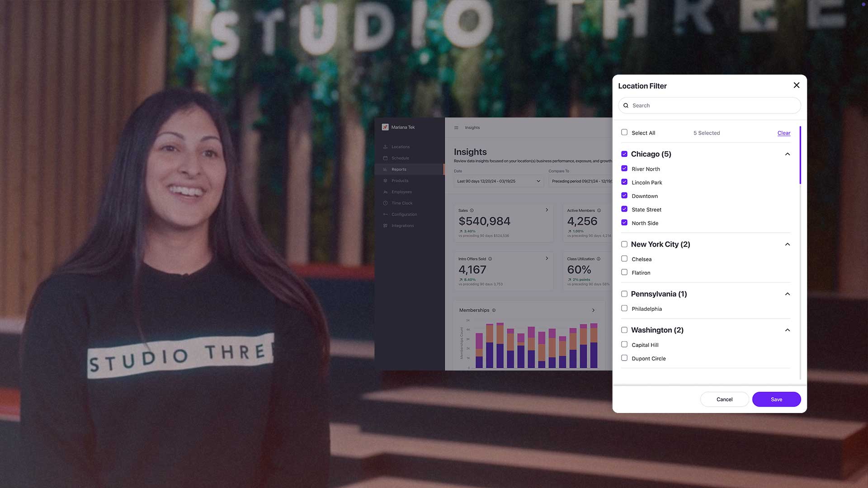Image resolution: width=868 pixels, height=488 pixels.
Task: Go to Employees in sidebar
Action: [401, 192]
